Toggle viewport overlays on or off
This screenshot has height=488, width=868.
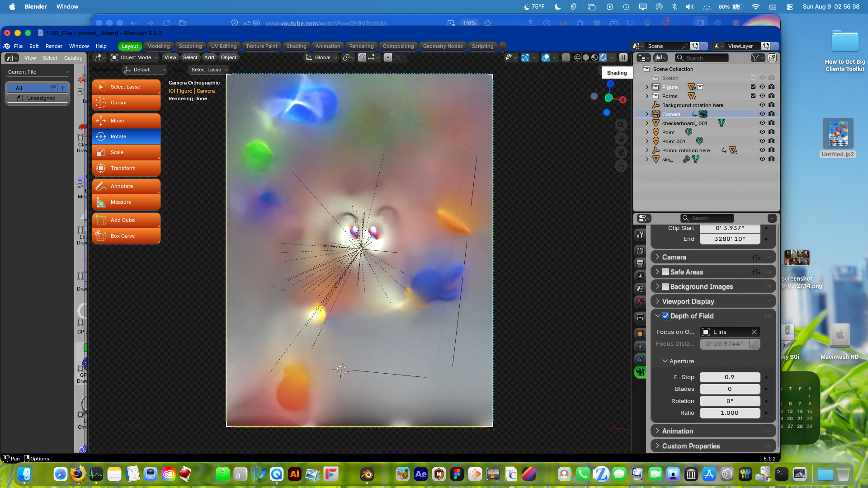546,57
